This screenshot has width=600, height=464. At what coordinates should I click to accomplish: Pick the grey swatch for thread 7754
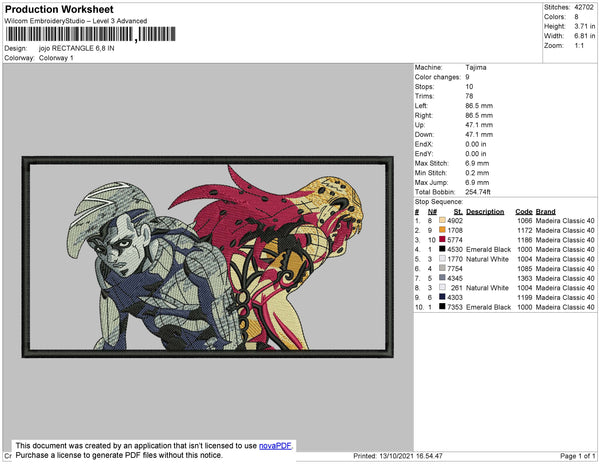(x=442, y=268)
